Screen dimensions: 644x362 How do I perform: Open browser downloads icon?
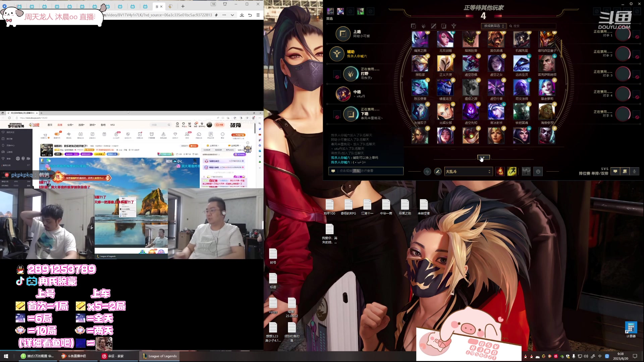242,15
